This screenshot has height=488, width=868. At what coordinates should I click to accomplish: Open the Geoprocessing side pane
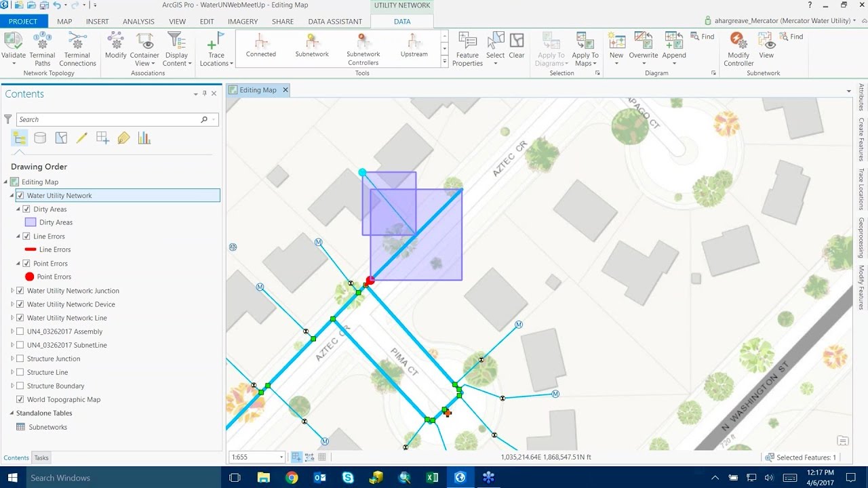(x=861, y=237)
